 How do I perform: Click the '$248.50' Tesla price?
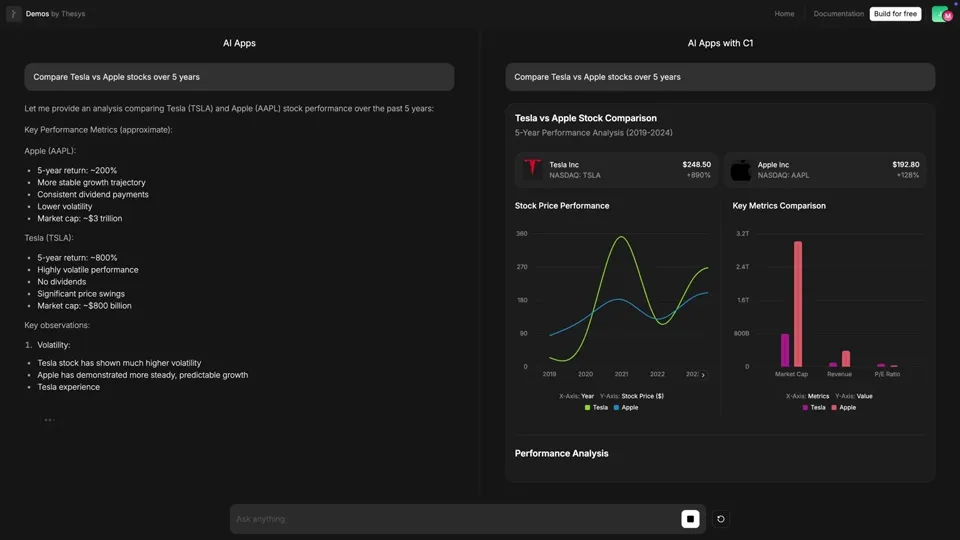[697, 165]
